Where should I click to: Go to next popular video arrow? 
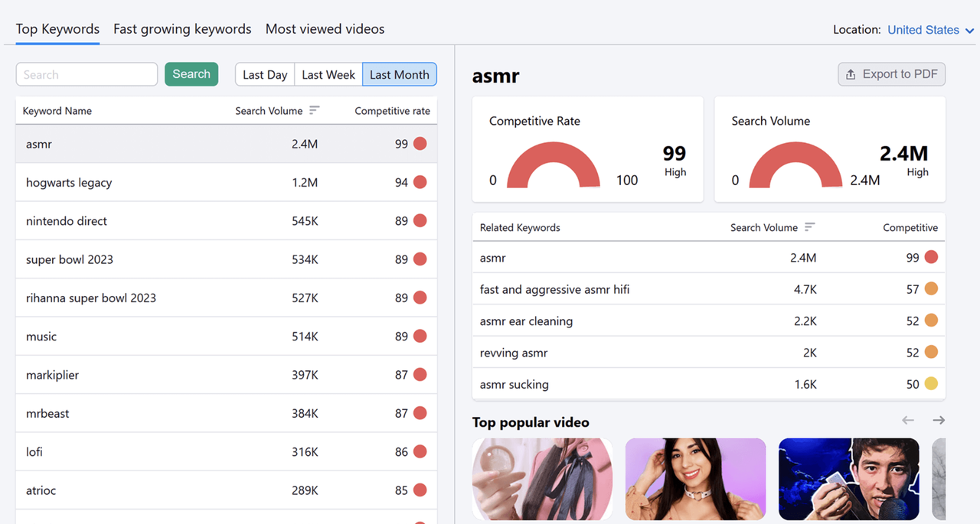[939, 420]
